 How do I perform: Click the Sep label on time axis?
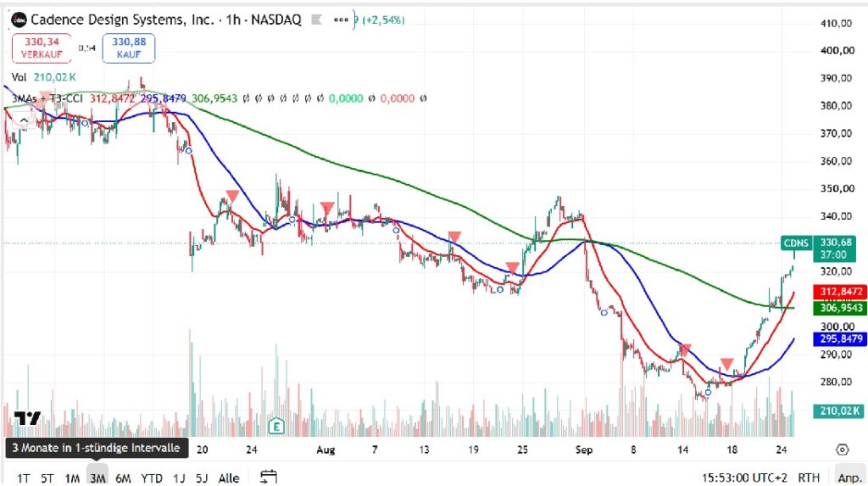pyautogui.click(x=584, y=450)
